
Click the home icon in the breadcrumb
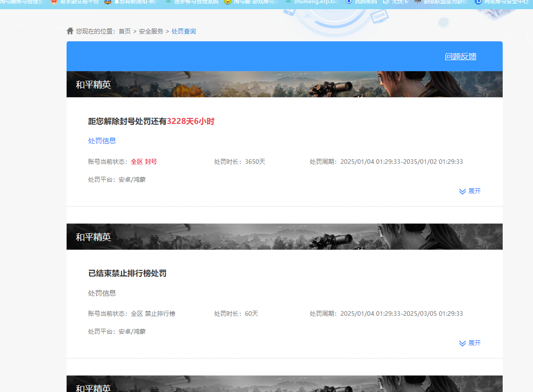(70, 31)
